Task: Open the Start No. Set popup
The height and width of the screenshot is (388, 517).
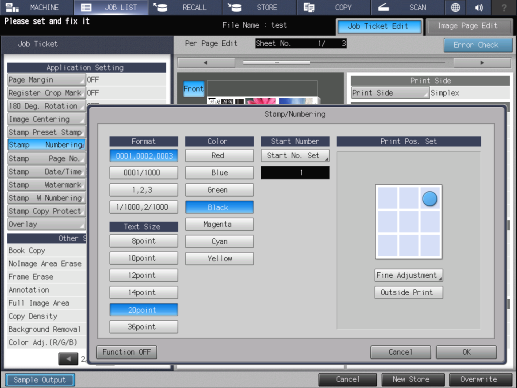Action: pyautogui.click(x=295, y=155)
